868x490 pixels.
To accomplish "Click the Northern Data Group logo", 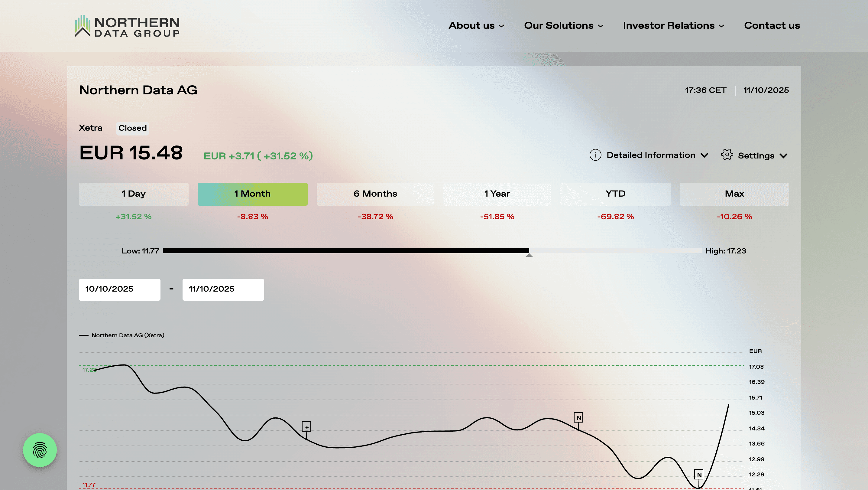I will click(127, 26).
